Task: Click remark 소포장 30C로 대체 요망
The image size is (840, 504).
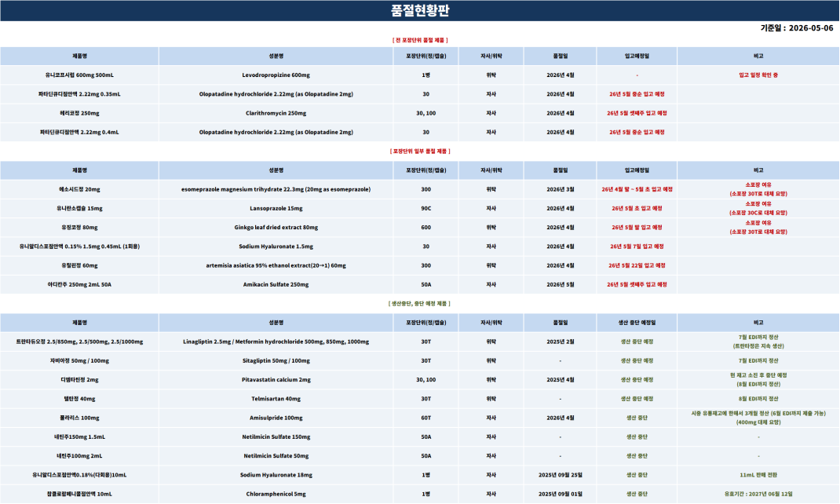Action: click(x=758, y=214)
